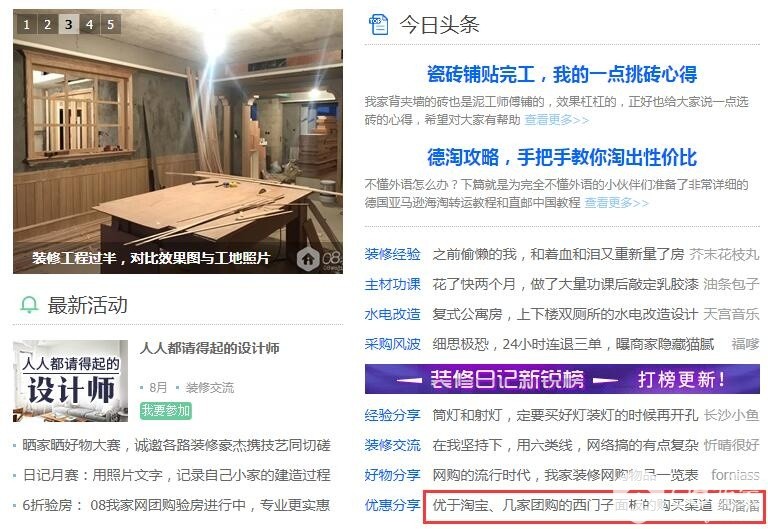
Task: Open headline 德淘攻略 article
Action: pos(562,157)
